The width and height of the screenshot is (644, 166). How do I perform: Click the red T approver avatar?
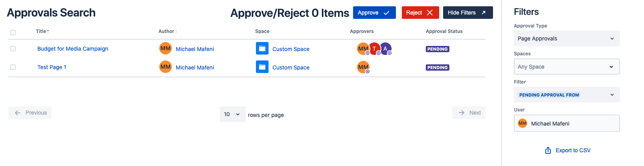[x=375, y=49]
